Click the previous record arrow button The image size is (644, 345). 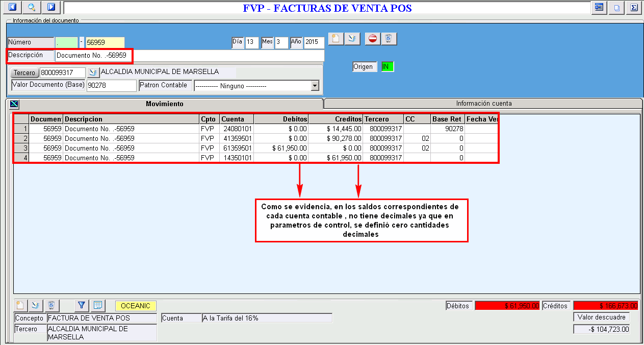pyautogui.click(x=13, y=8)
